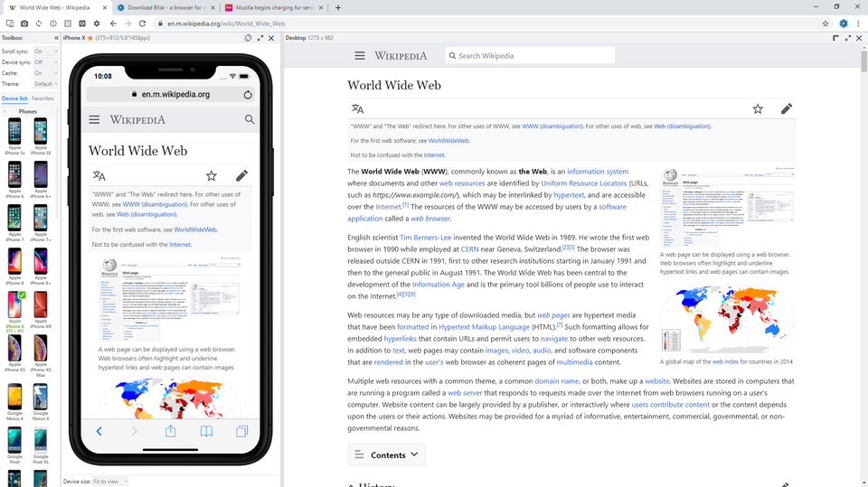Click the screenshot camera icon in toolbar
Viewport: 868px width, 487px height.
click(x=23, y=23)
